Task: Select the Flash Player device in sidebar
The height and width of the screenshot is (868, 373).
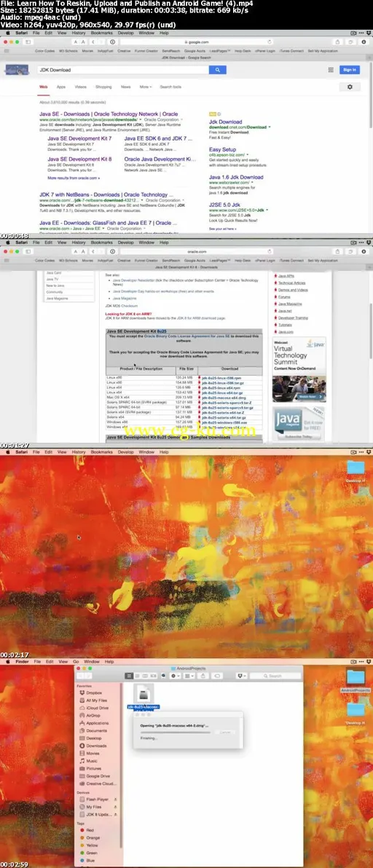Action: pos(95,800)
